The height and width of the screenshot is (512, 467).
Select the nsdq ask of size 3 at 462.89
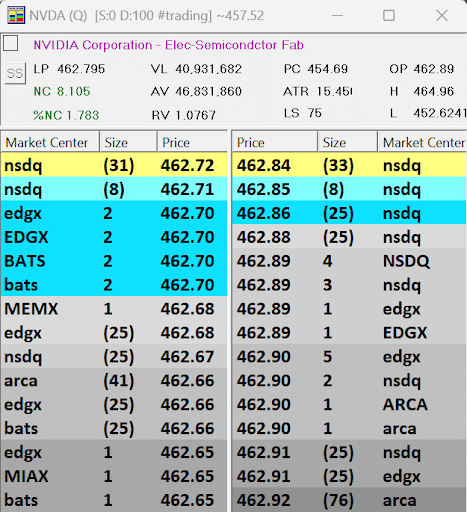click(x=349, y=285)
